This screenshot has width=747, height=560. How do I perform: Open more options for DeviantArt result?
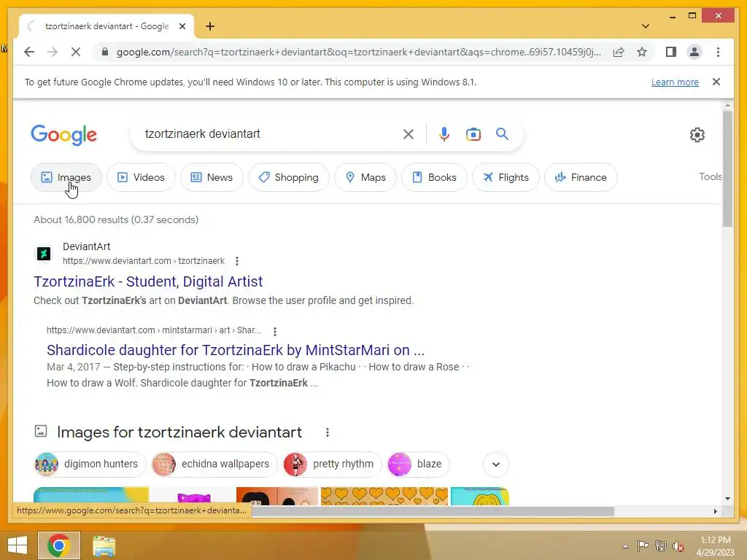[x=237, y=261]
